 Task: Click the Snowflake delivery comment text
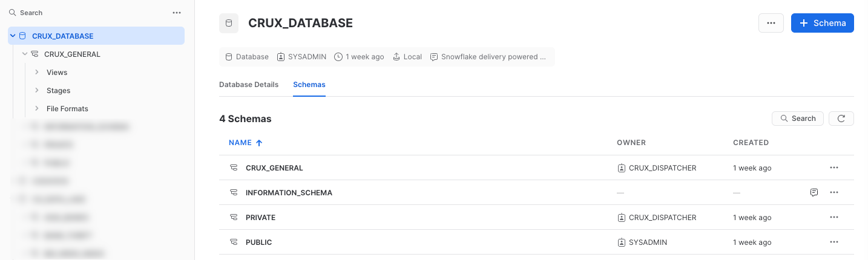(493, 57)
